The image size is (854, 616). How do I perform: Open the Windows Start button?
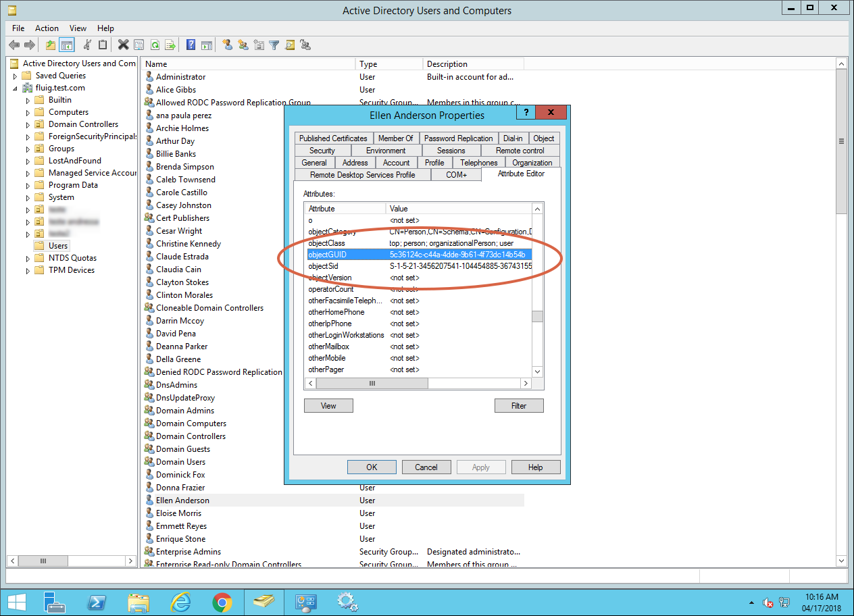coord(17,602)
